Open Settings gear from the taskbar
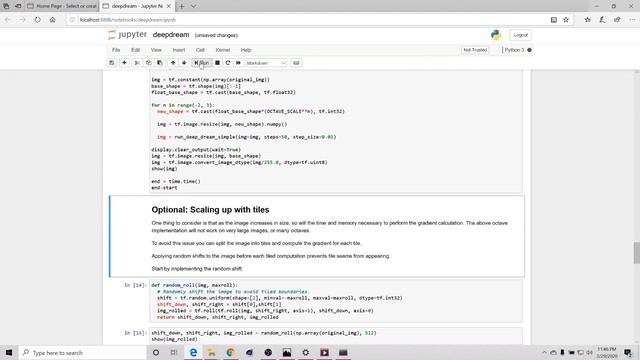The image size is (640, 360). [x=305, y=352]
